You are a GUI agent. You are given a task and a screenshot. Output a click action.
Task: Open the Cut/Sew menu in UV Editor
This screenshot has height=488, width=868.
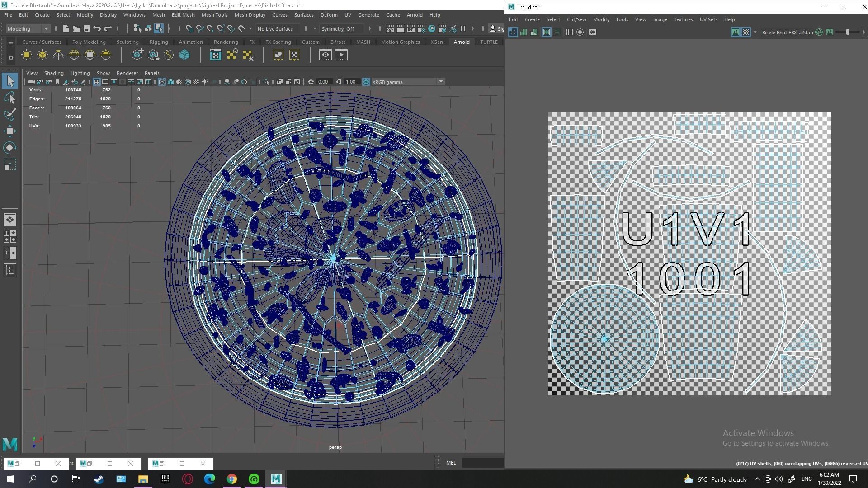[576, 19]
